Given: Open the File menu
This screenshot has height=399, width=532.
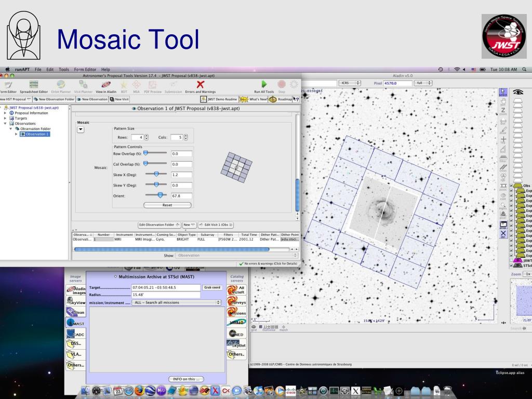Looking at the screenshot, I should coord(38,69).
